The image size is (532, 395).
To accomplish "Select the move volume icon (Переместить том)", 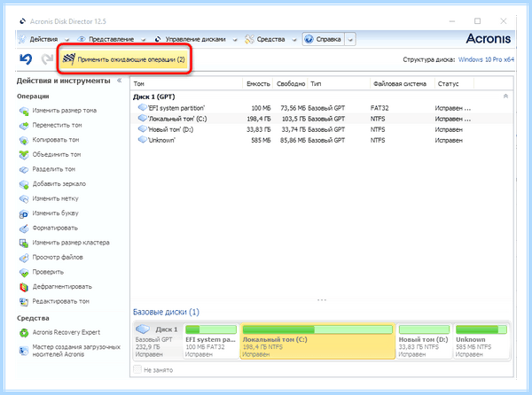I will click(x=24, y=126).
